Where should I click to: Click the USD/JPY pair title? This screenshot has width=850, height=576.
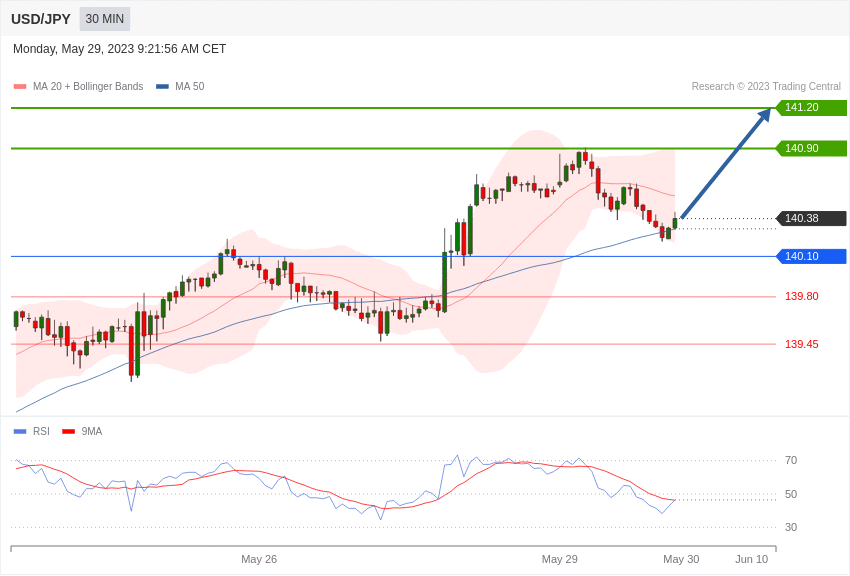pyautogui.click(x=41, y=19)
